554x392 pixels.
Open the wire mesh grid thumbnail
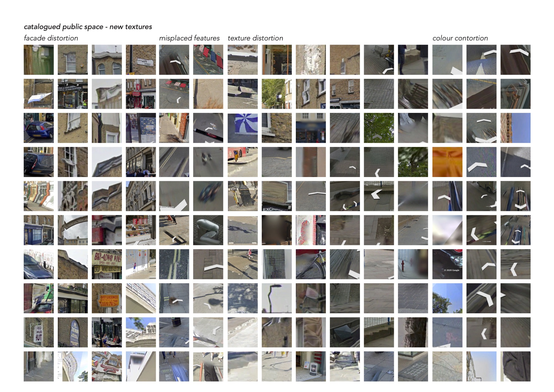pyautogui.click(x=277, y=264)
